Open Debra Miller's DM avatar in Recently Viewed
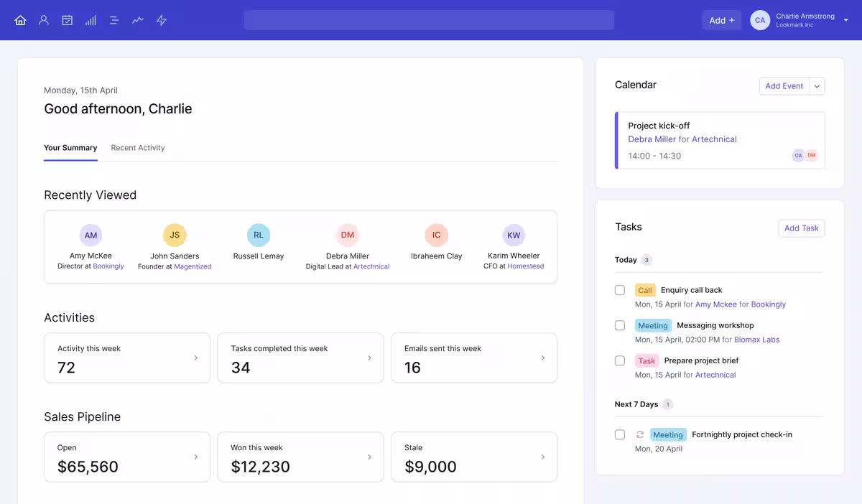This screenshot has height=504, width=862. (348, 235)
